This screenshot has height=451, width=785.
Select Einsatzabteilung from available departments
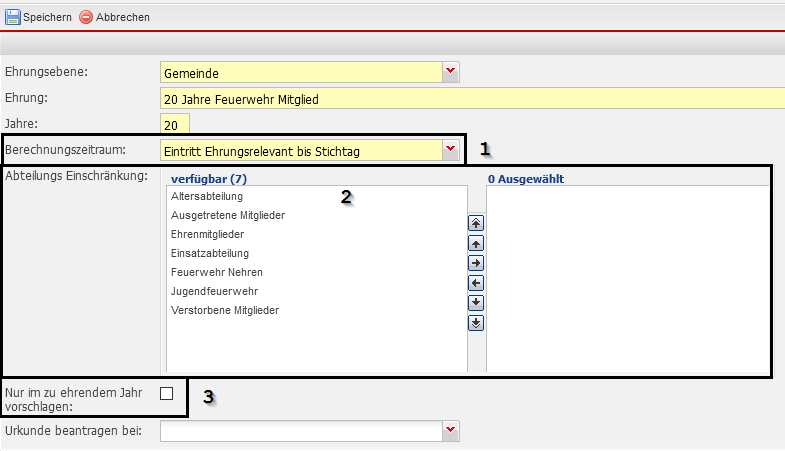210,253
